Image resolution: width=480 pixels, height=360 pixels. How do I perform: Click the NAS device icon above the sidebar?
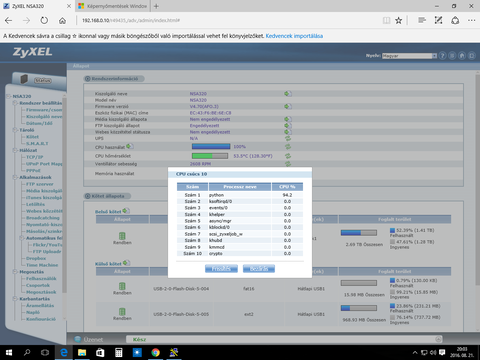click(x=24, y=79)
